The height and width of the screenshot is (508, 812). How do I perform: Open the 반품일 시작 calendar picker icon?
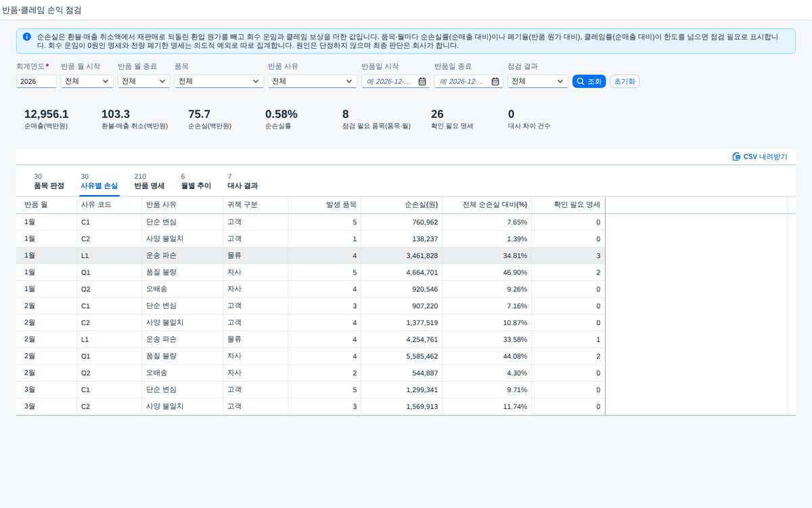tap(422, 81)
